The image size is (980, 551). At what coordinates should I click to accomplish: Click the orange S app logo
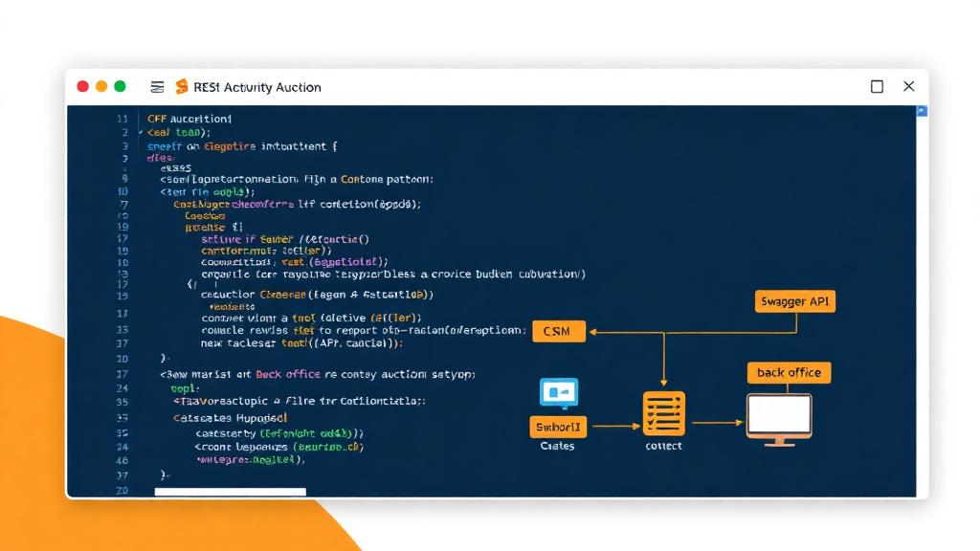click(181, 87)
